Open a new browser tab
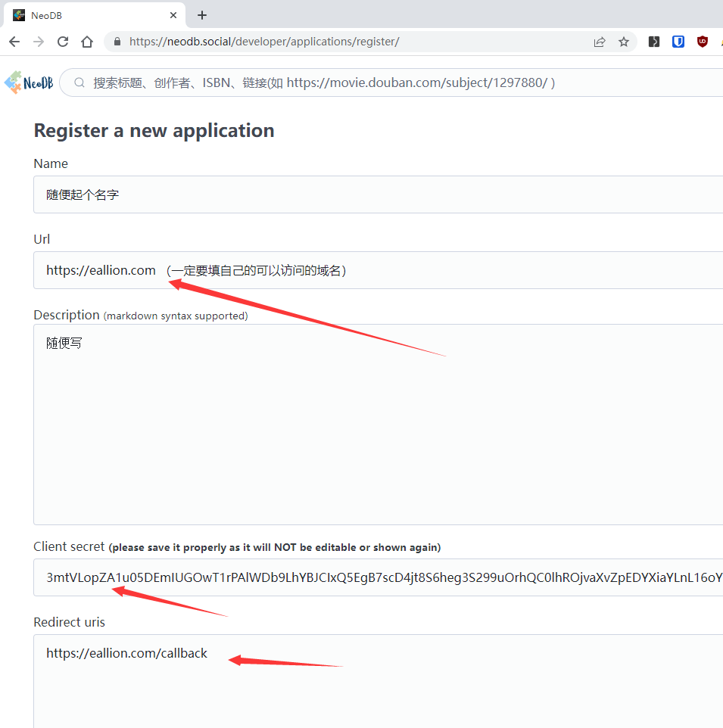Viewport: 723px width, 728px height. click(x=202, y=15)
